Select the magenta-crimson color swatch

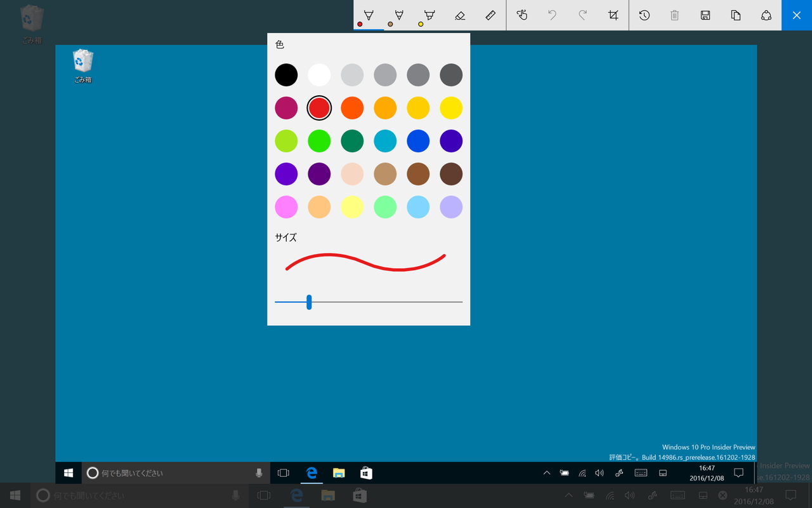286,108
